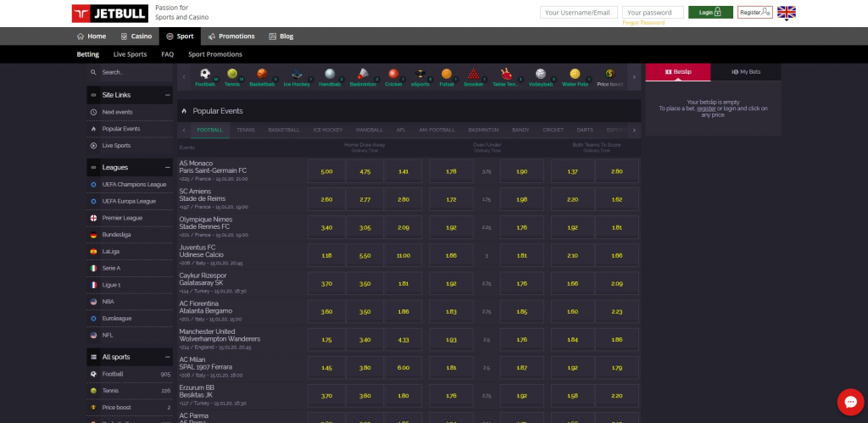Switch to the My Bets tab
Screen dimensions: 868x423
[746, 72]
